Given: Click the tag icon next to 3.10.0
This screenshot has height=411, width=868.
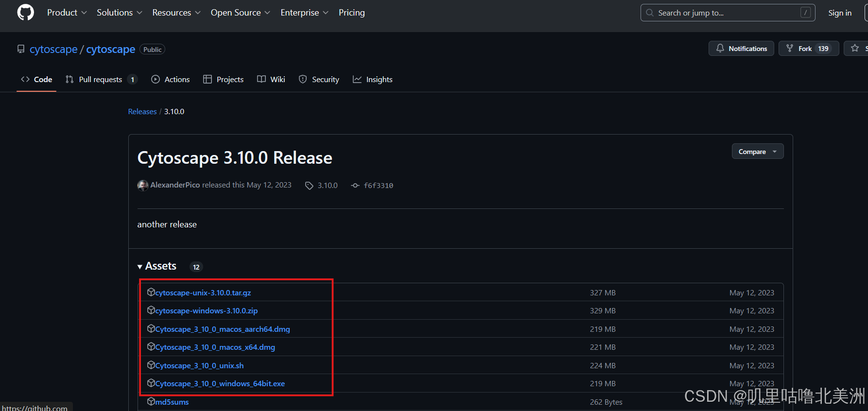Looking at the screenshot, I should (309, 186).
